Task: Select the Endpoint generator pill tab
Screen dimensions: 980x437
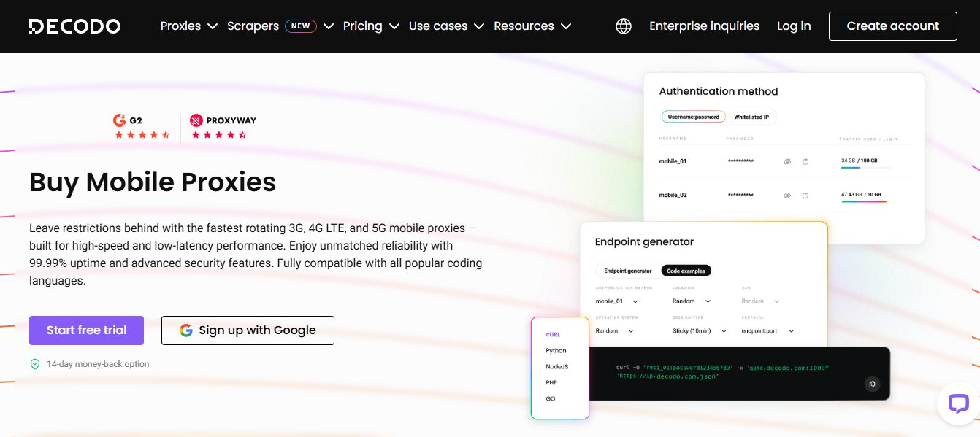Action: [x=628, y=271]
